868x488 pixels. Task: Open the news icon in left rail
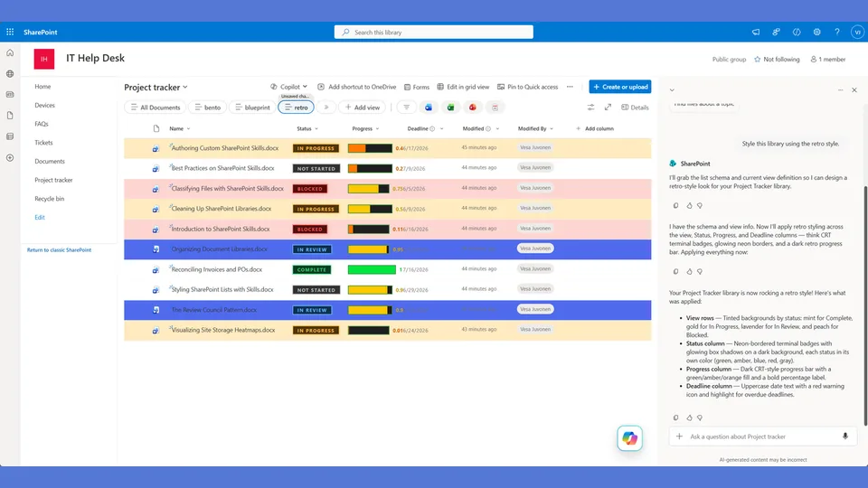tap(10, 95)
